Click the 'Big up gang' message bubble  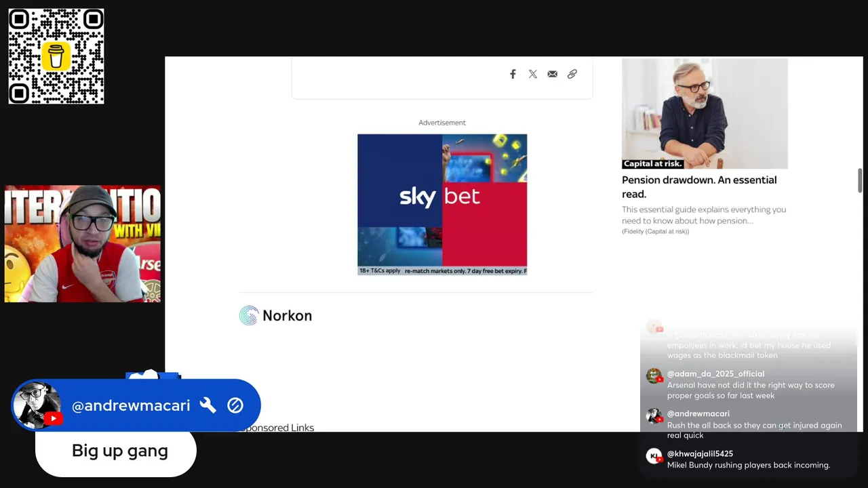[116, 451]
